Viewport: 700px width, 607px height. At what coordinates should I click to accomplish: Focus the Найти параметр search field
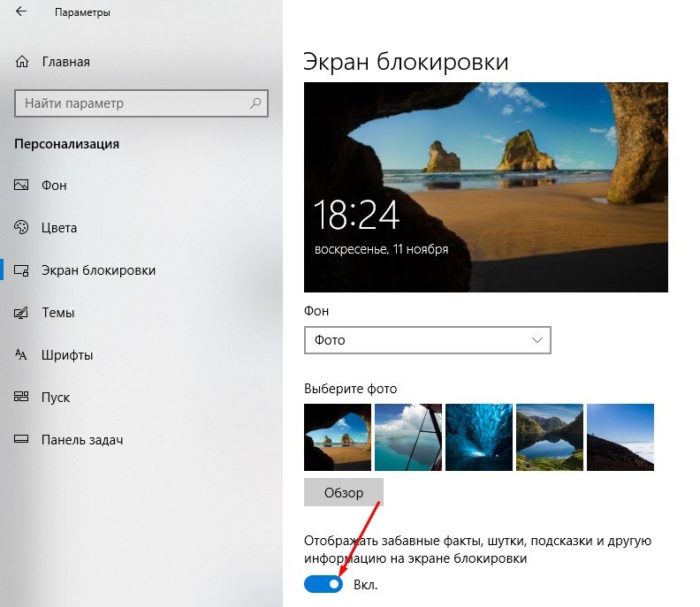click(141, 103)
